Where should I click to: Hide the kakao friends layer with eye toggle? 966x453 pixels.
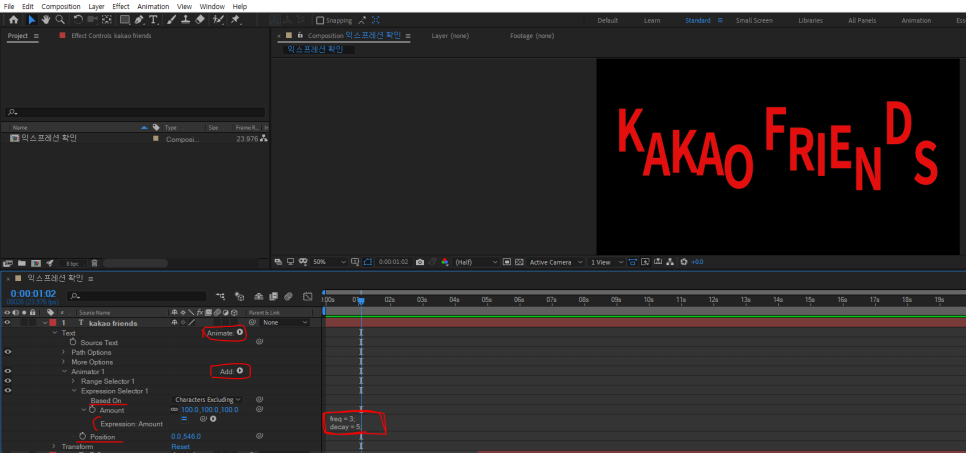7,322
